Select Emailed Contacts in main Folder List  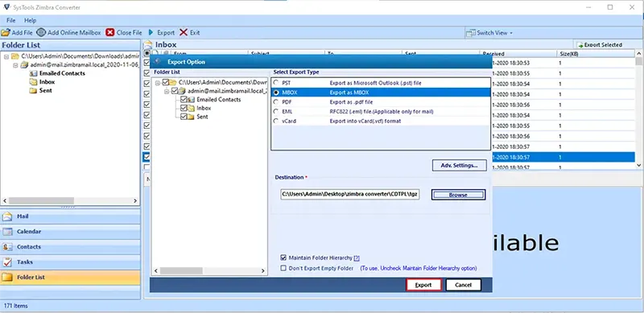coord(63,73)
